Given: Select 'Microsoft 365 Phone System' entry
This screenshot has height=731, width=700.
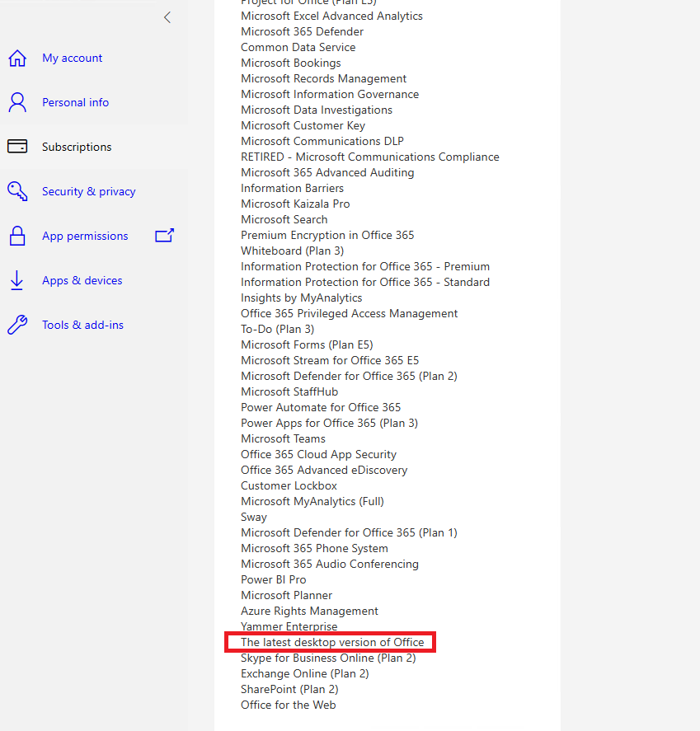Looking at the screenshot, I should (314, 548).
